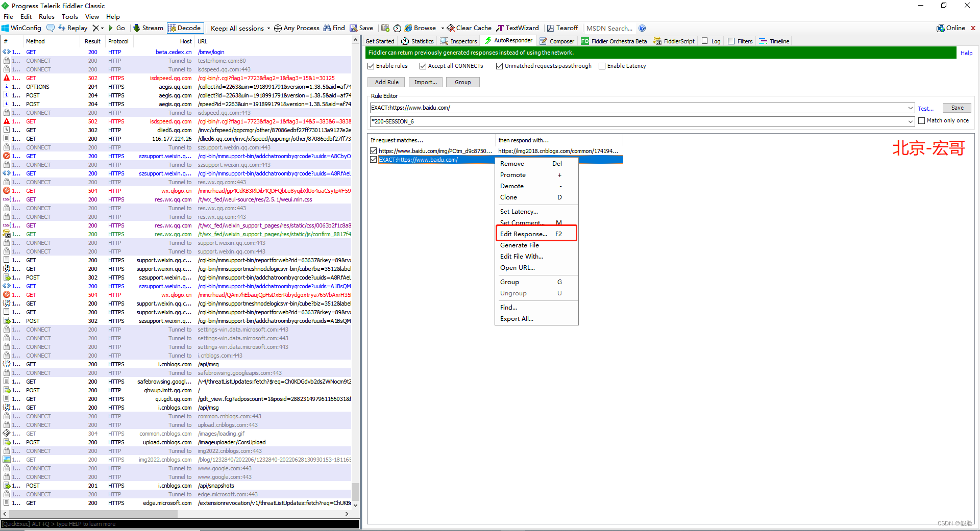The image size is (980, 531).
Task: Choose Clone in the context menu
Action: [536, 197]
